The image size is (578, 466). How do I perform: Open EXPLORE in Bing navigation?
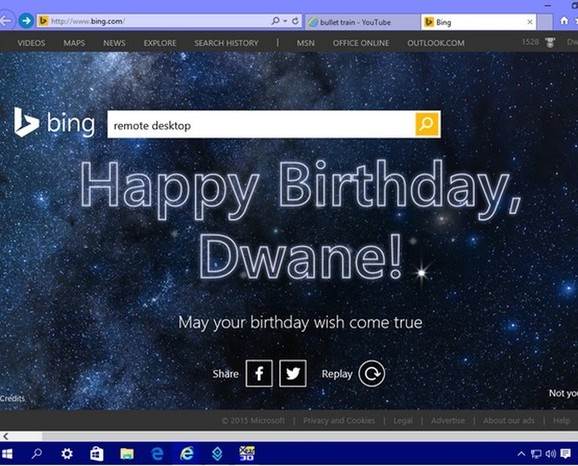160,43
